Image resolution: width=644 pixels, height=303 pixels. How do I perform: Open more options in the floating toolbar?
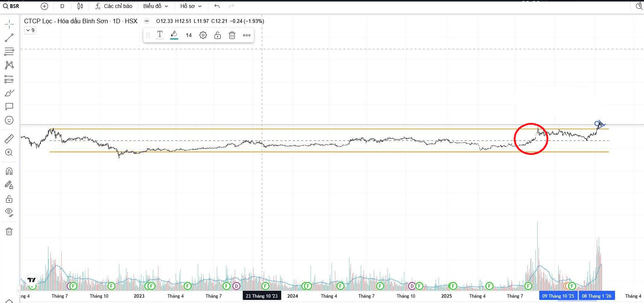pos(247,35)
